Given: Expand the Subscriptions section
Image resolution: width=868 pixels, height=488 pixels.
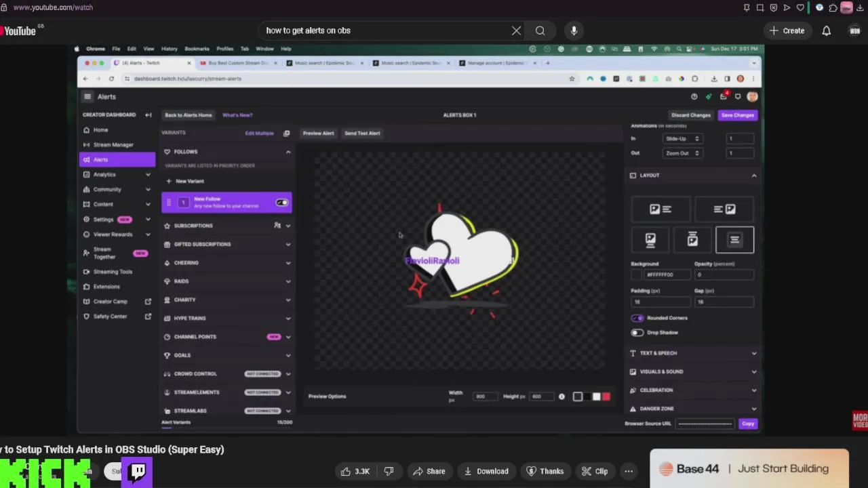Looking at the screenshot, I should coord(288,226).
